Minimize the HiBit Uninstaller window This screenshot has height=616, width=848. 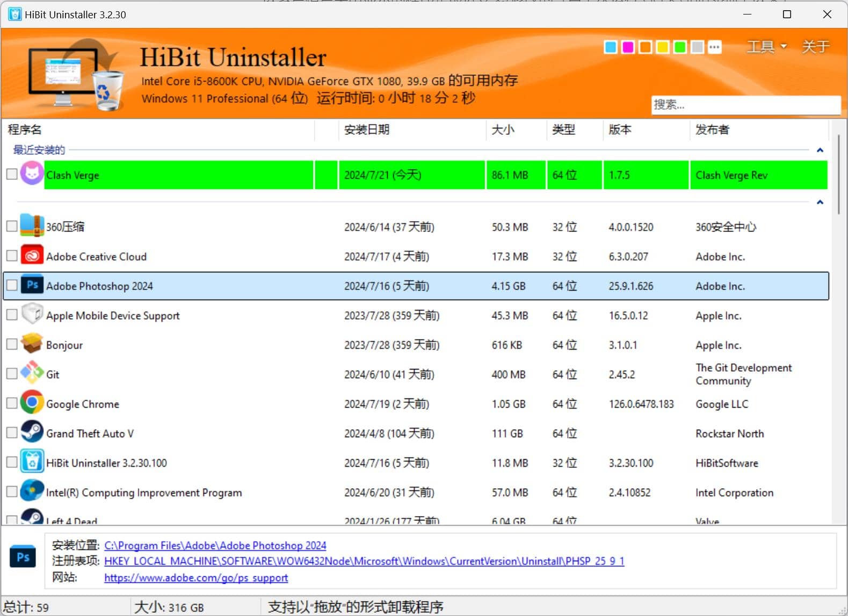747,15
